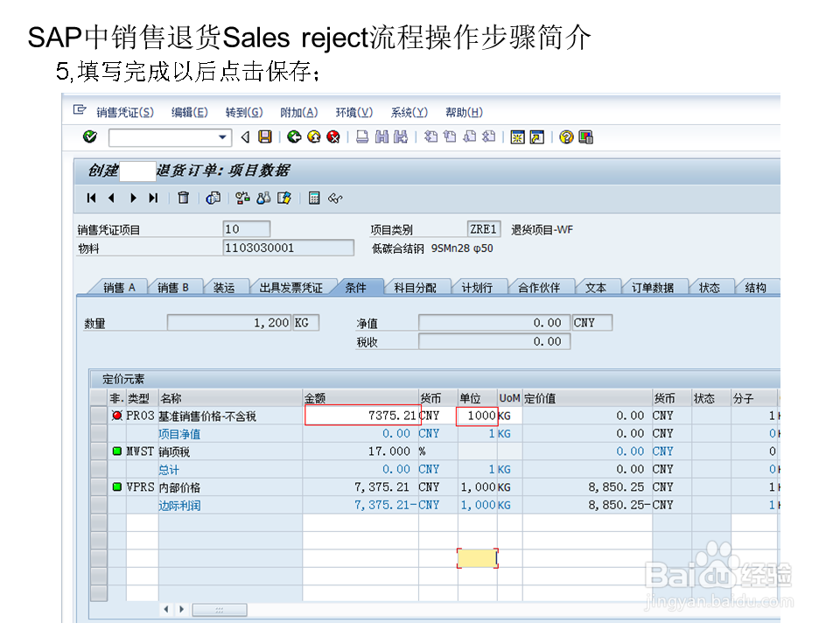Go to previous item arrow
This screenshot has width=840, height=630.
pos(111,199)
